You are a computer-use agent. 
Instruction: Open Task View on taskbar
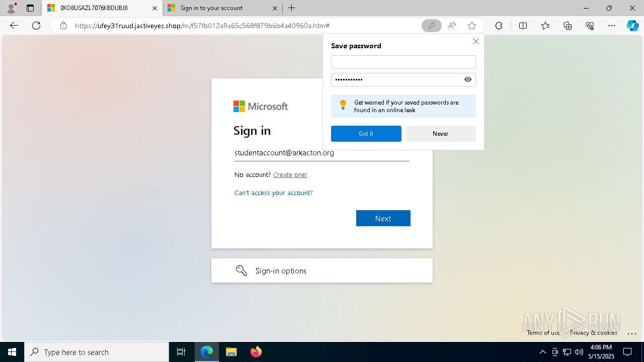181,352
